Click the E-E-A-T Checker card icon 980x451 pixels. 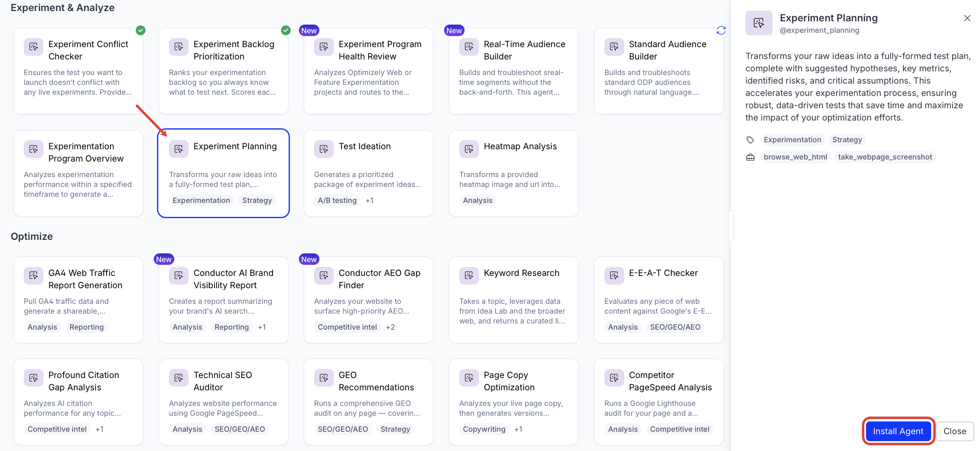click(x=614, y=276)
